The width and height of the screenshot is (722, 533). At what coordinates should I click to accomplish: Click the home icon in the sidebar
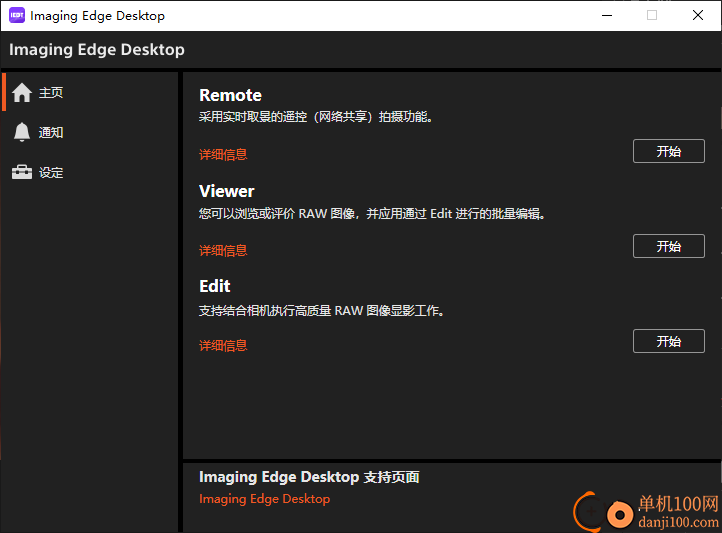click(x=22, y=93)
